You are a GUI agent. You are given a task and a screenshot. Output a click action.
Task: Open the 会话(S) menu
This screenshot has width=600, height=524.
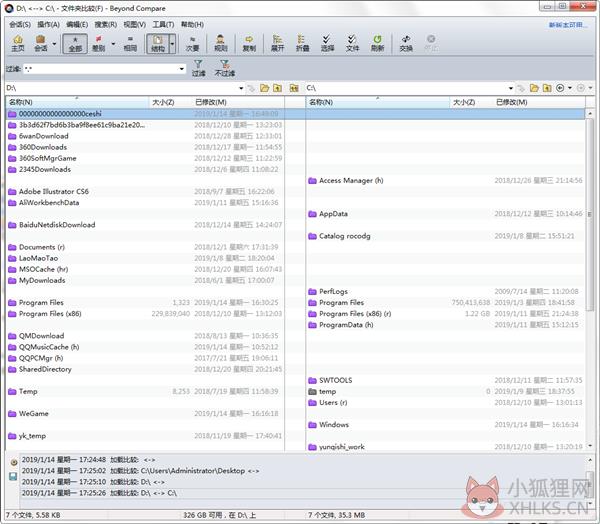20,24
